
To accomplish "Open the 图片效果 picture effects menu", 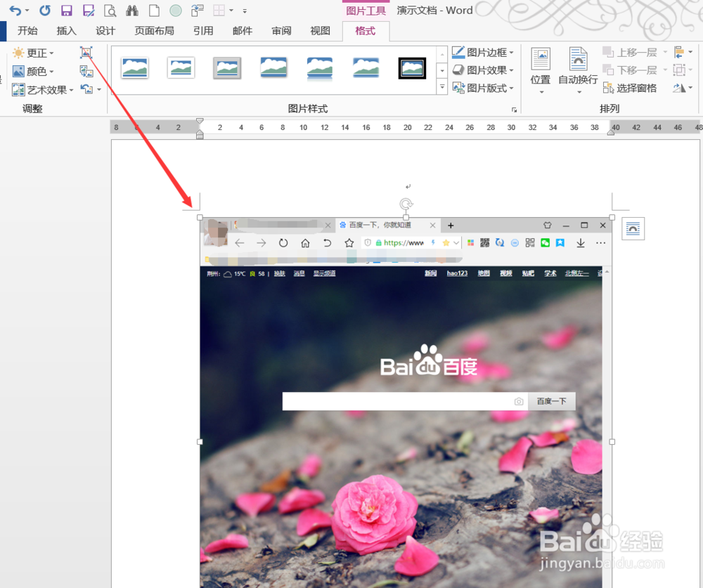I will (483, 70).
